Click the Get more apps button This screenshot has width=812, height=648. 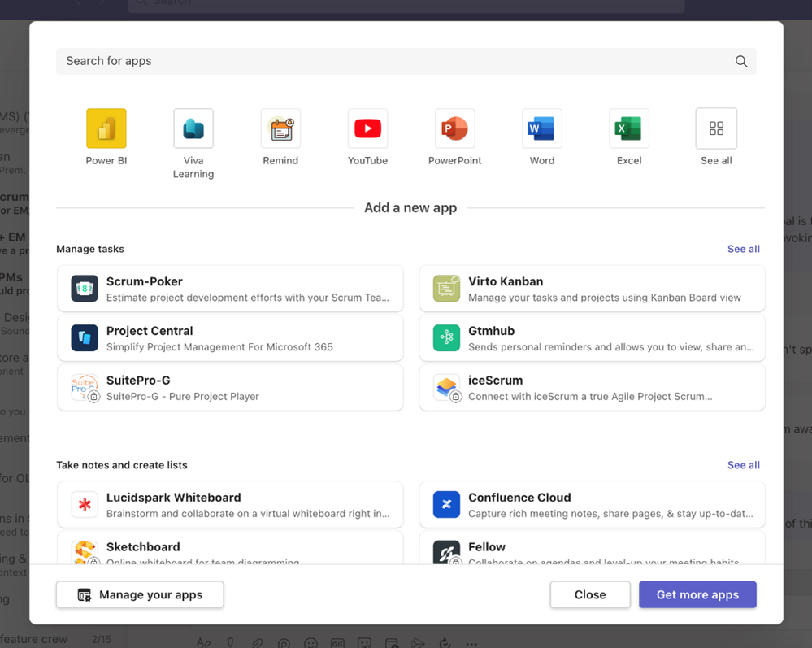(x=697, y=594)
